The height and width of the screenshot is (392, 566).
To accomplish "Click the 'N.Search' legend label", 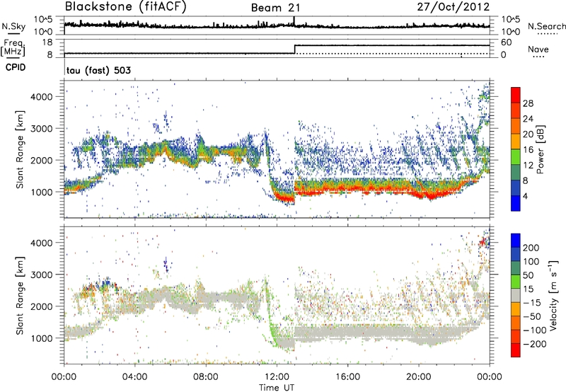I will point(546,26).
